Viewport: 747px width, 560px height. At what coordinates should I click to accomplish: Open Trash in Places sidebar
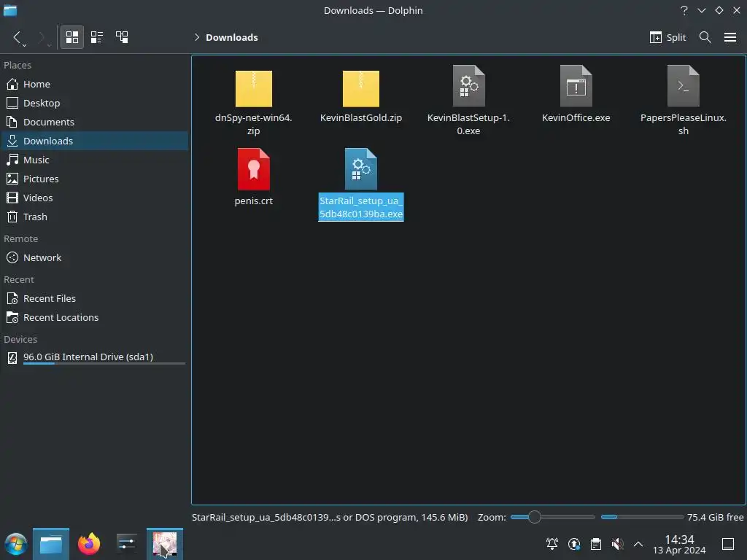pyautogui.click(x=94, y=217)
